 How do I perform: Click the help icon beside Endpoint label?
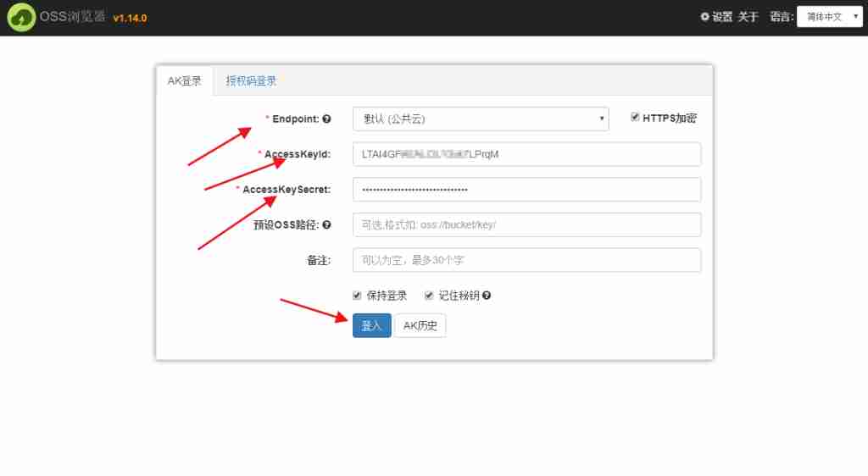tap(326, 119)
